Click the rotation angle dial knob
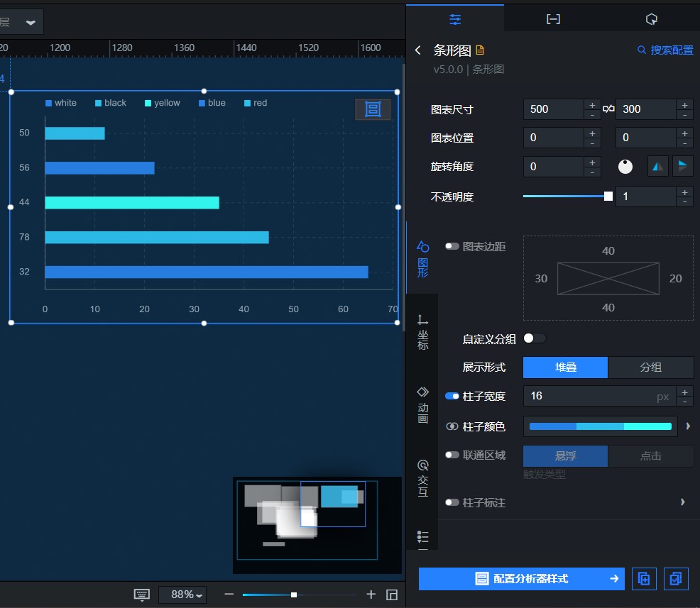 (x=625, y=167)
